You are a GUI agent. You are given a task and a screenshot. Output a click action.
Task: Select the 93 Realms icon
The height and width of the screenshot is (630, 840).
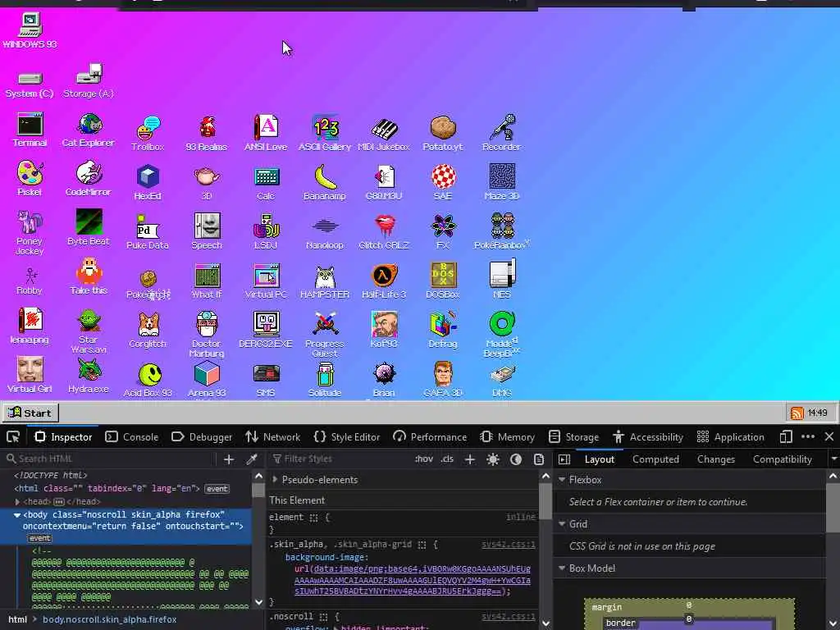[x=207, y=134]
